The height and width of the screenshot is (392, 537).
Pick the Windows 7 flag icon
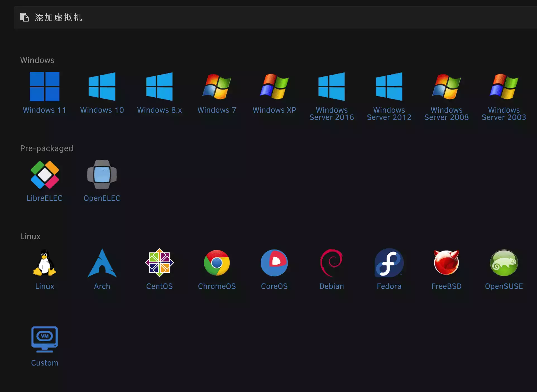click(x=217, y=86)
